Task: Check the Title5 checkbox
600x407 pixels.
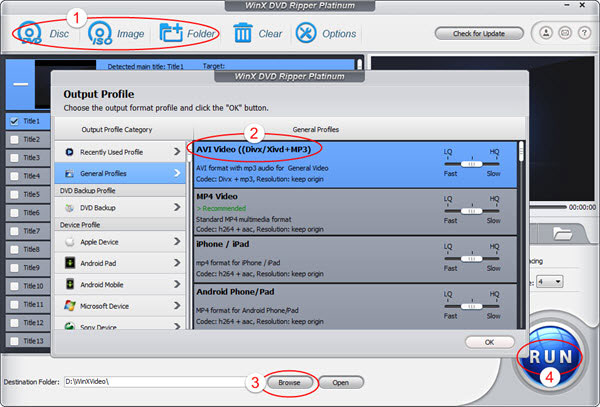Action: pos(15,194)
